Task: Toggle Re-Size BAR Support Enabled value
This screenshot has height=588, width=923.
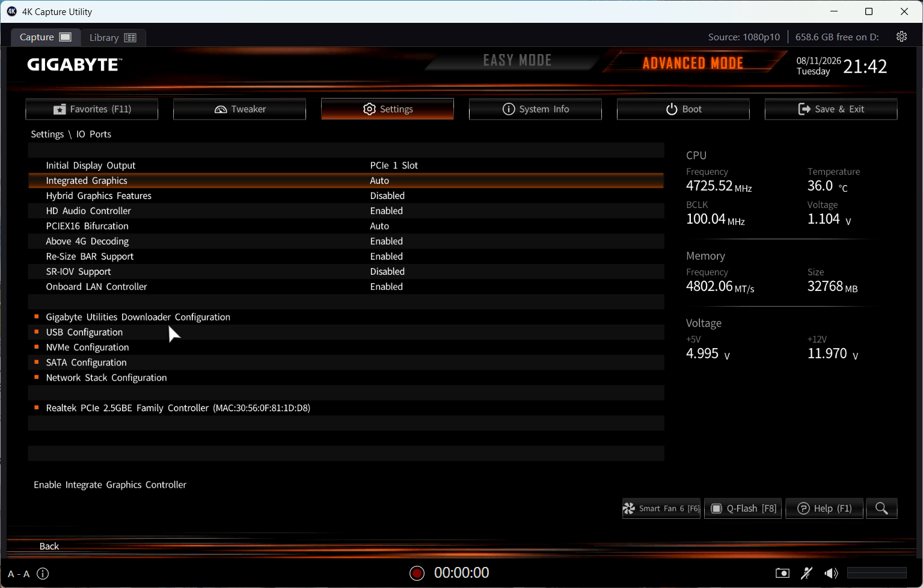Action: (x=387, y=256)
